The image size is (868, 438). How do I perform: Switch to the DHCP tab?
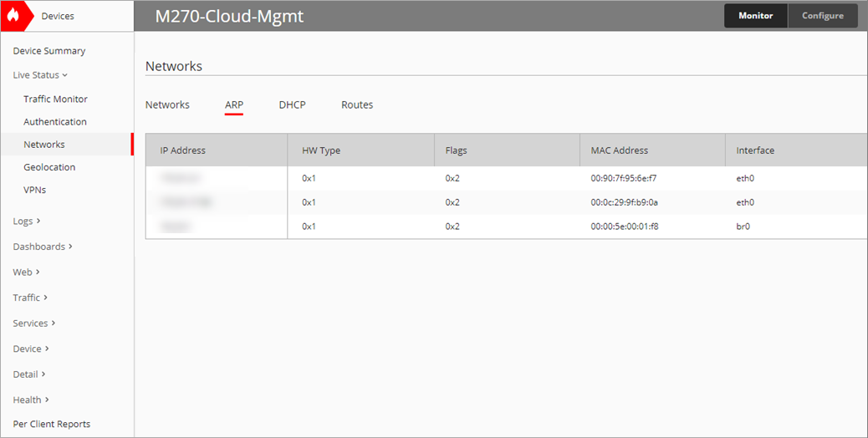[293, 104]
